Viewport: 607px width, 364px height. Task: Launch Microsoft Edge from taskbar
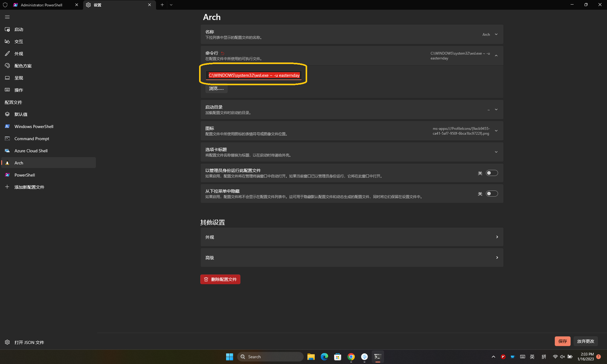point(324,357)
